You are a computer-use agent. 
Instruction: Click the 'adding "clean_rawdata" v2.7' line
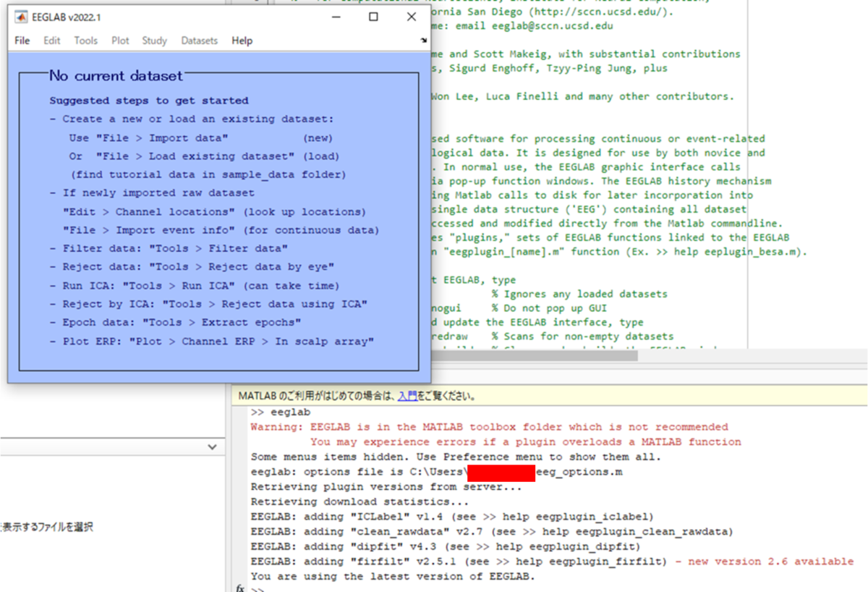(x=492, y=531)
